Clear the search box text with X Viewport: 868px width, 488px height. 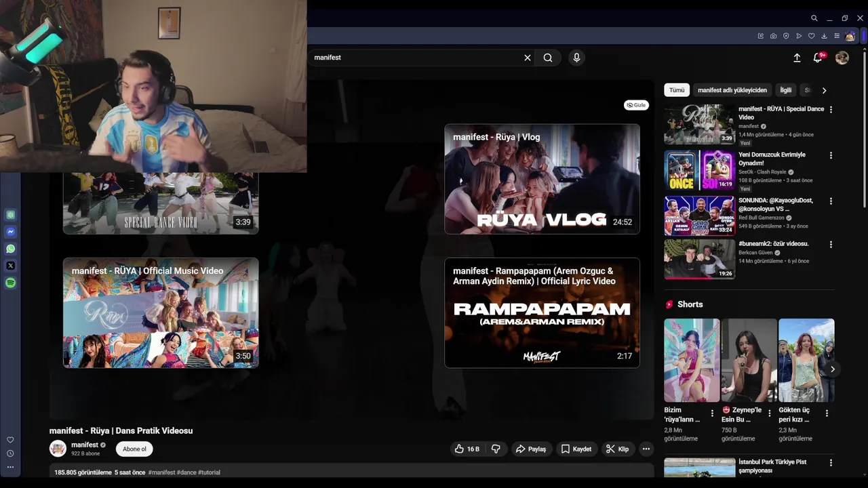click(x=528, y=58)
